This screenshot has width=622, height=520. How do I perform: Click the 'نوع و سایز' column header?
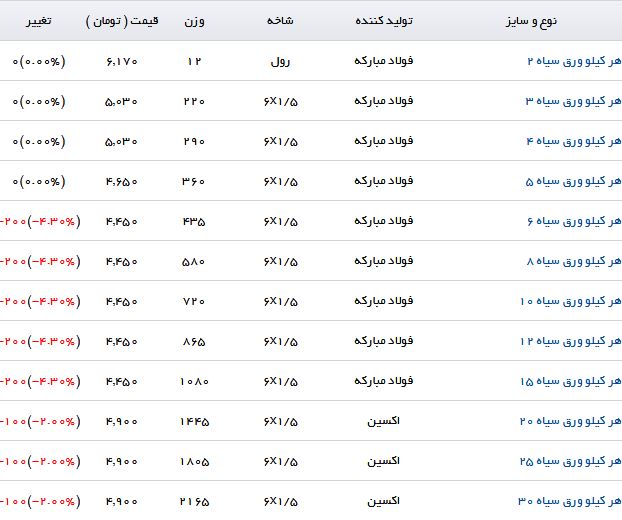click(531, 21)
